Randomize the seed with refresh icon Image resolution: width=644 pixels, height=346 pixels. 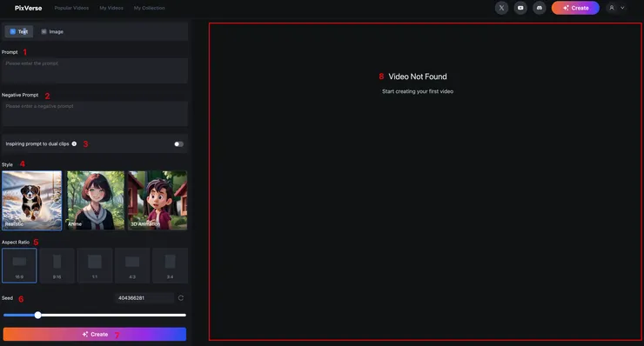pos(181,298)
